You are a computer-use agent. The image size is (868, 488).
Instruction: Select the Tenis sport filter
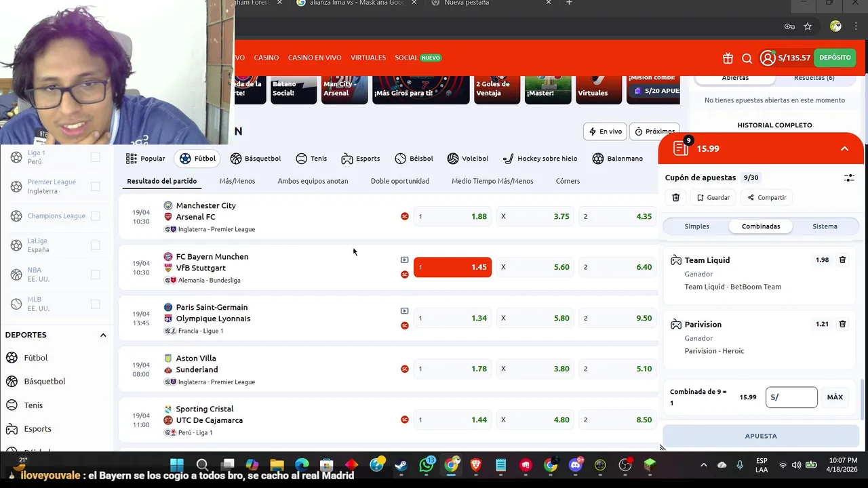point(311,159)
